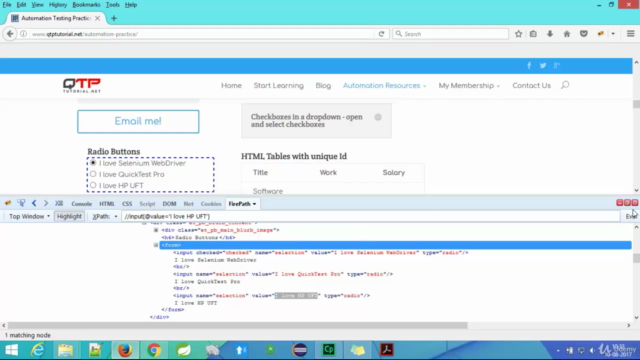The height and width of the screenshot is (360, 640).
Task: Open the Tools menu
Action: (x=113, y=5)
